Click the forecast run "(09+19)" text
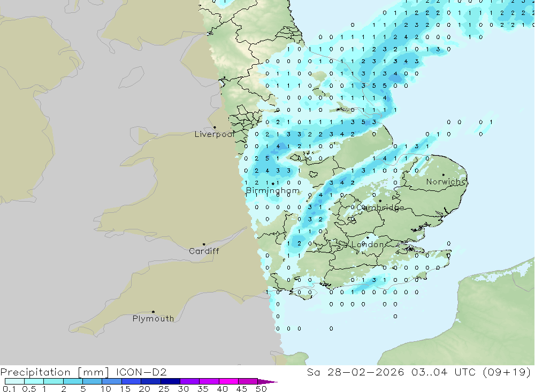 click(x=507, y=372)
